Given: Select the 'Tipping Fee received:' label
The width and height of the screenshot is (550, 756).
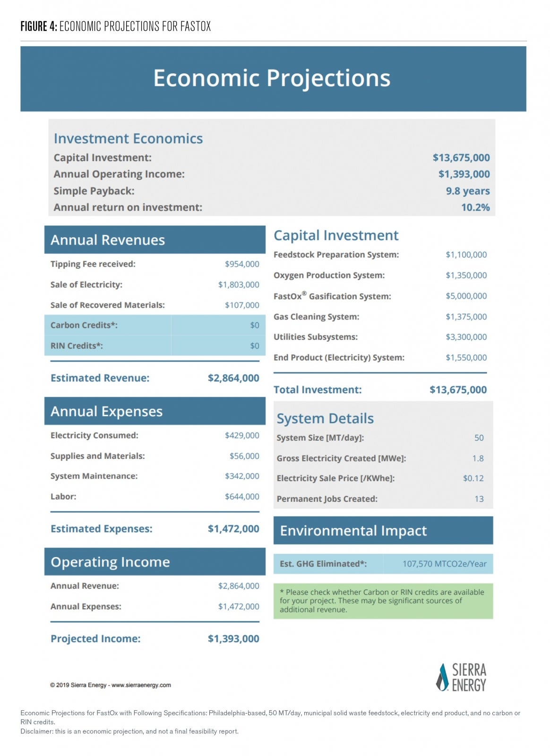Looking at the screenshot, I should [93, 264].
